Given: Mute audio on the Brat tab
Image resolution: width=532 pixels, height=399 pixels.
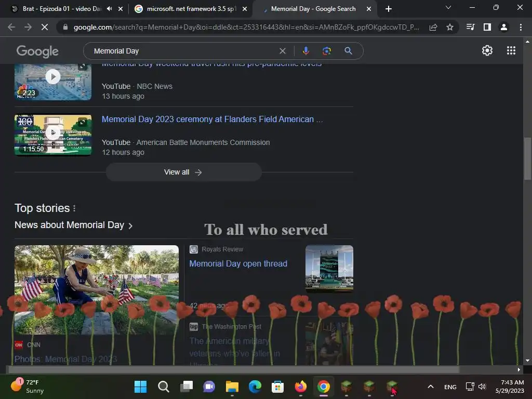Looking at the screenshot, I should [109, 9].
